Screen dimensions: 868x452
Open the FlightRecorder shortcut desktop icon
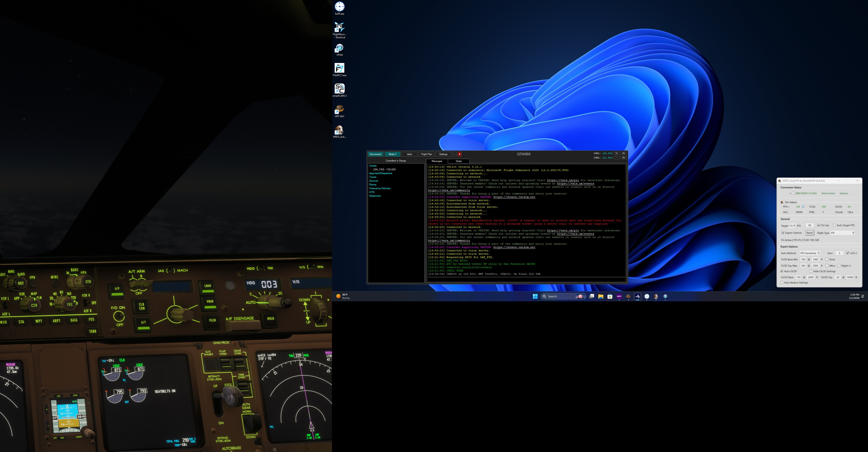click(x=339, y=30)
